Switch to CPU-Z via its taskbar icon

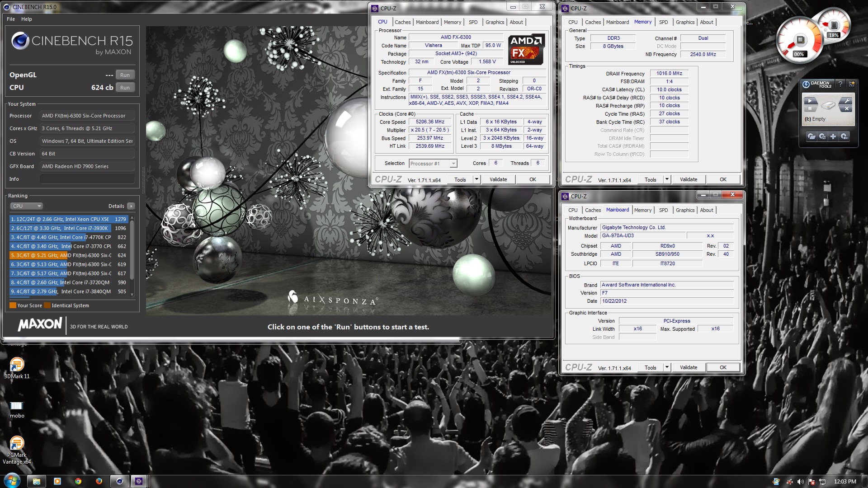(x=139, y=481)
